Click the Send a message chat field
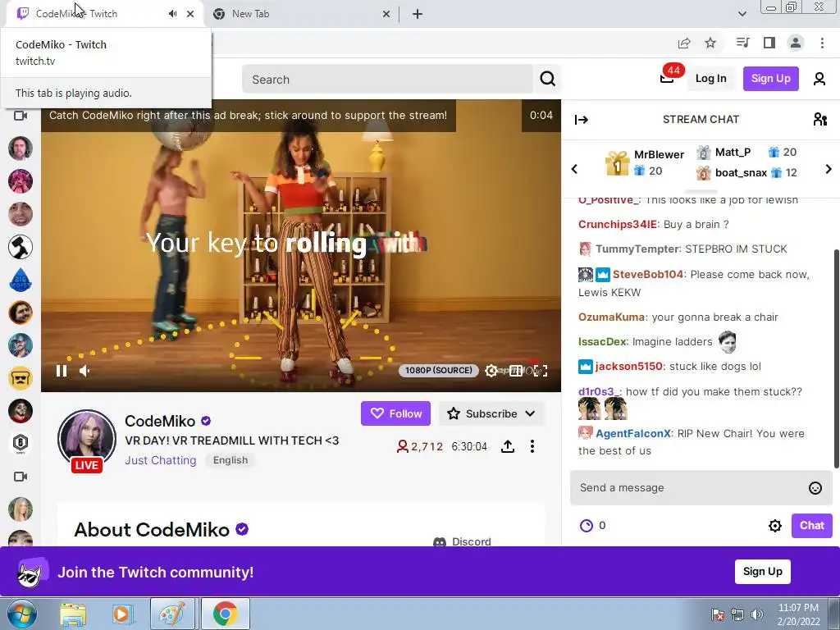 pyautogui.click(x=701, y=488)
